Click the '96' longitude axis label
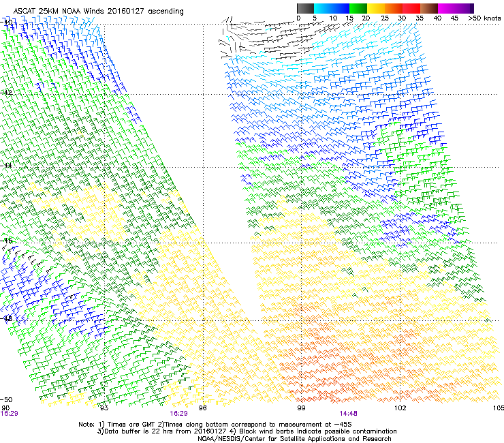 pyautogui.click(x=203, y=408)
